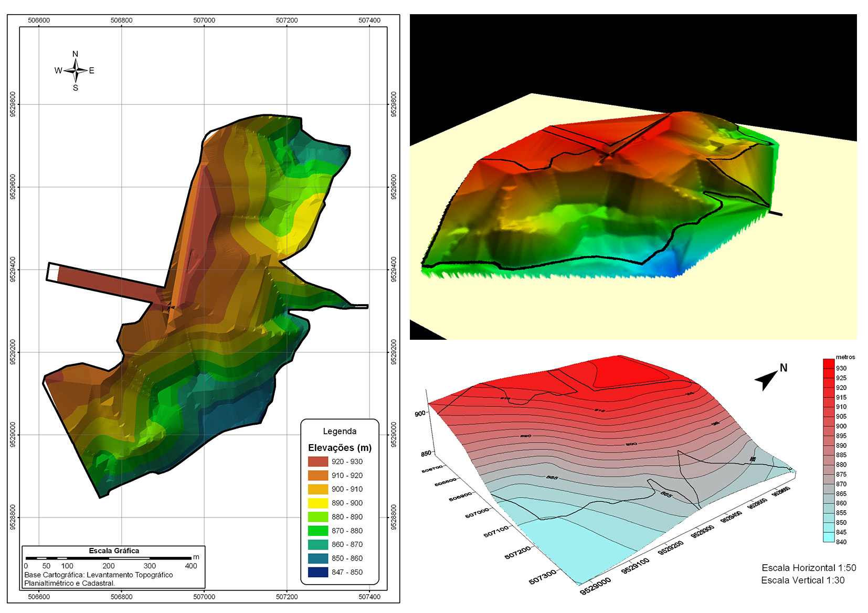
Task: Click the 'Escala Gráfica' label
Action: 114,551
